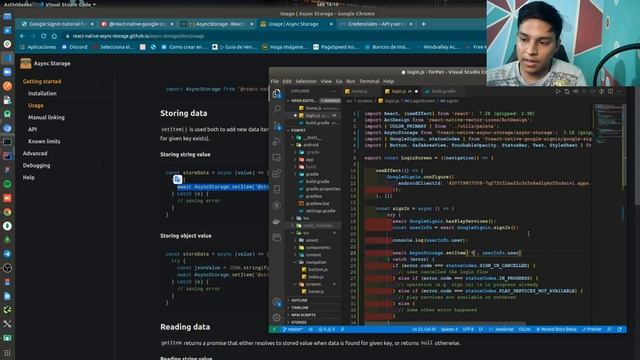
Task: Open gradle.properties file in explorer
Action: point(320,189)
